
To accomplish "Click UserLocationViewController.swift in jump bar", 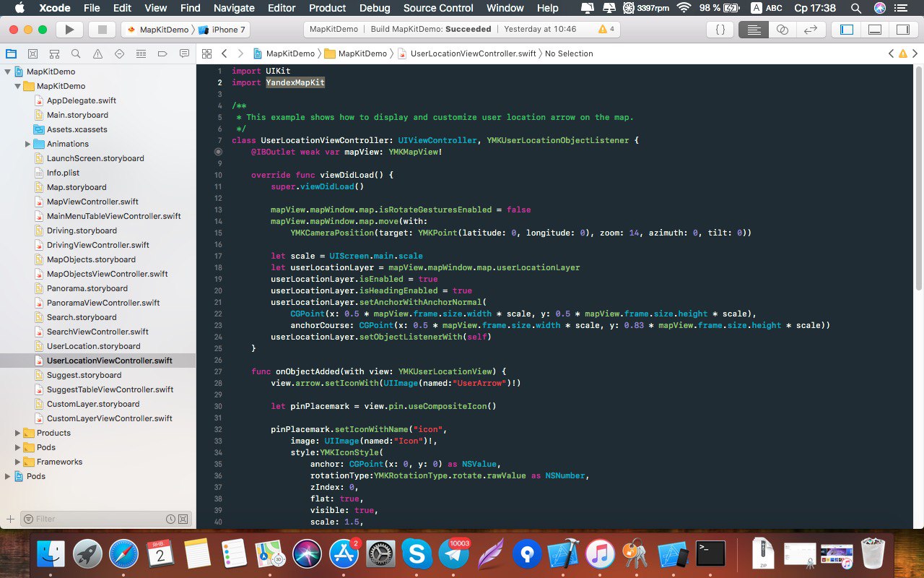I will pyautogui.click(x=466, y=54).
